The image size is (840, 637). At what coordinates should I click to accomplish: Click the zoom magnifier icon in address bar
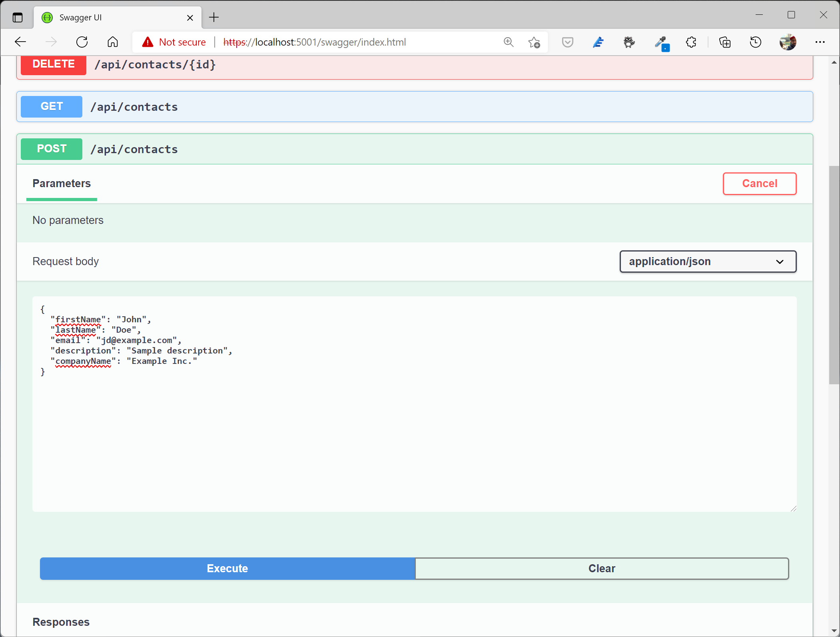click(508, 42)
